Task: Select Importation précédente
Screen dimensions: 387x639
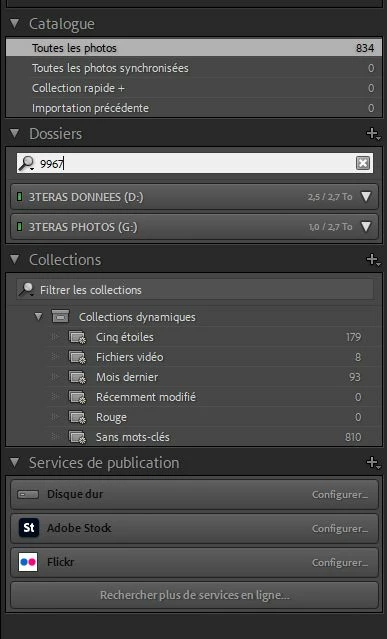Action: pos(194,108)
